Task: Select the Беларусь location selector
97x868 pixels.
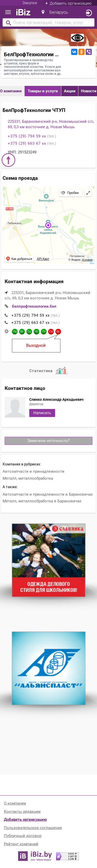Action: point(55,12)
